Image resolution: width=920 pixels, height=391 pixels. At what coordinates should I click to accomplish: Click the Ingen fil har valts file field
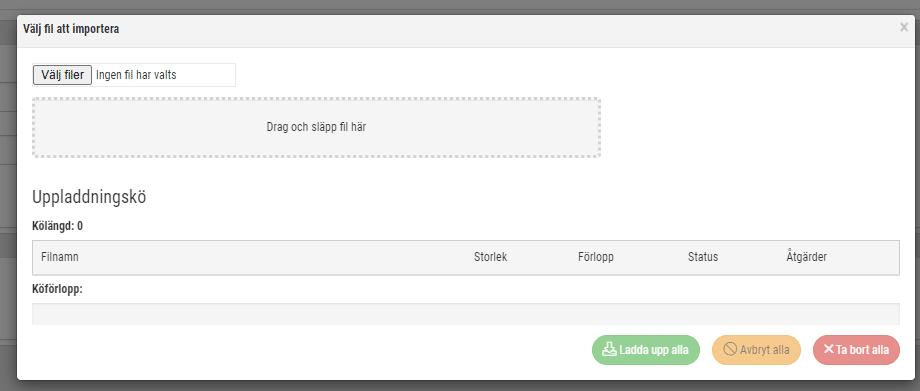(134, 75)
